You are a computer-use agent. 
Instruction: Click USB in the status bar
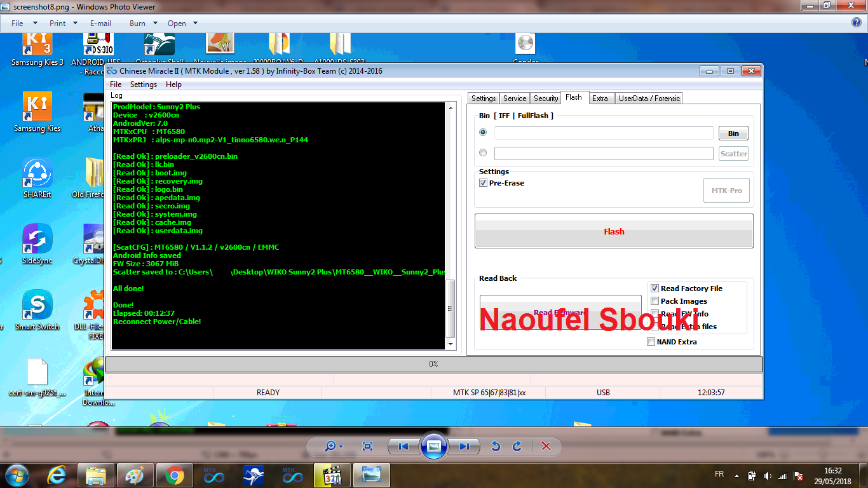click(603, 393)
